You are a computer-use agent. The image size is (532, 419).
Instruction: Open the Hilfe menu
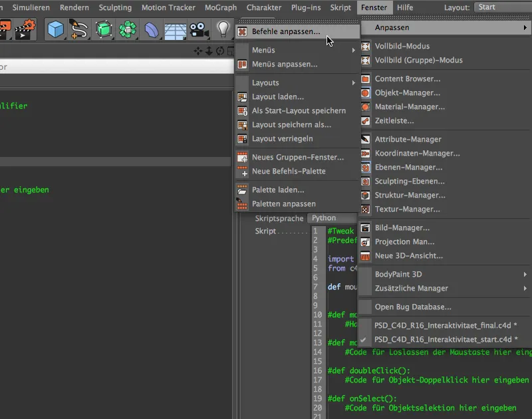pyautogui.click(x=405, y=7)
